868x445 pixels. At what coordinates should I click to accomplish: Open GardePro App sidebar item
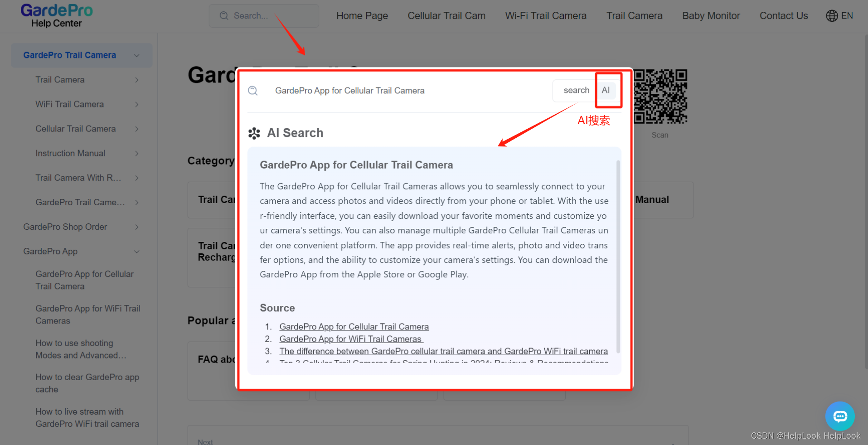point(50,252)
